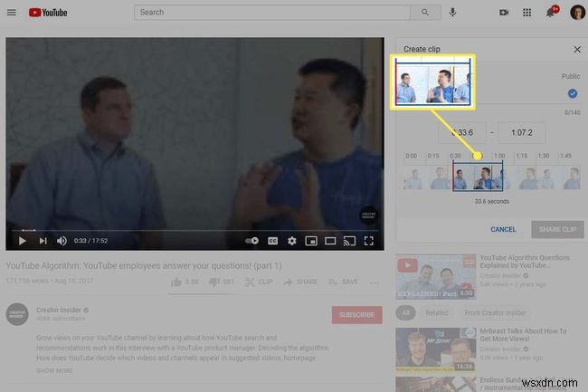Edit the clip start time 0:33.6

(462, 133)
